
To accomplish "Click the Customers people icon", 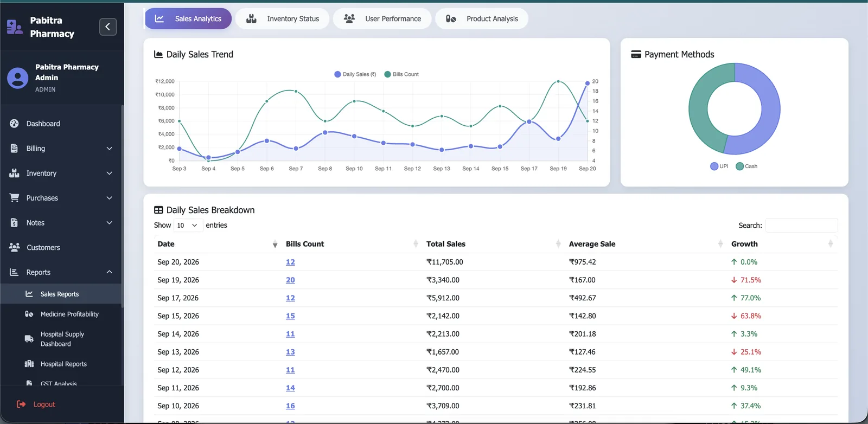I will [15, 247].
